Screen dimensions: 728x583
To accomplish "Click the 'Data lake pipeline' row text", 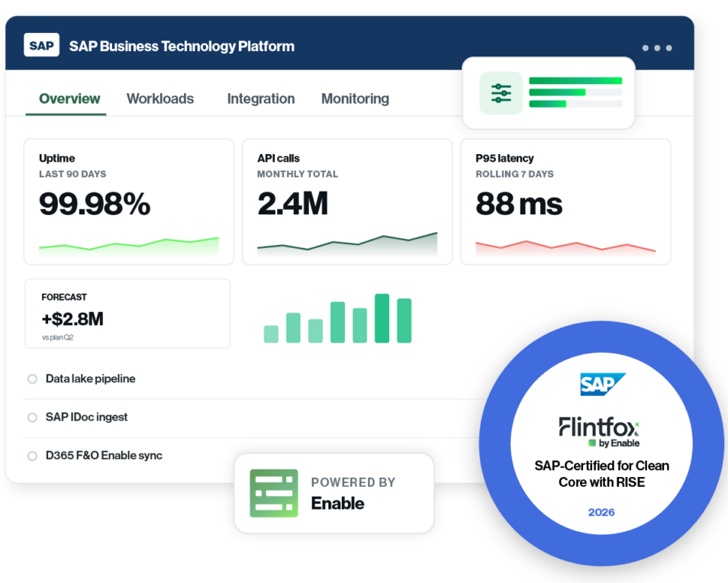I will [91, 378].
